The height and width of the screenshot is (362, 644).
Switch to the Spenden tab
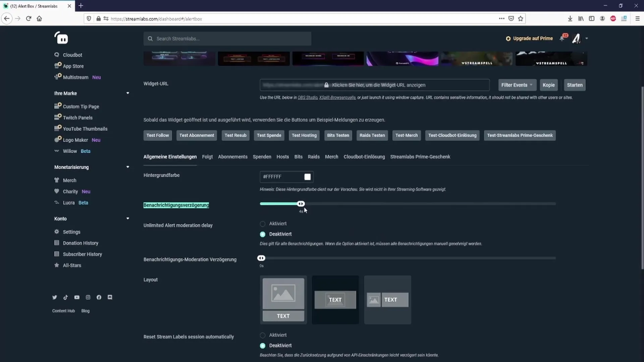click(x=262, y=157)
